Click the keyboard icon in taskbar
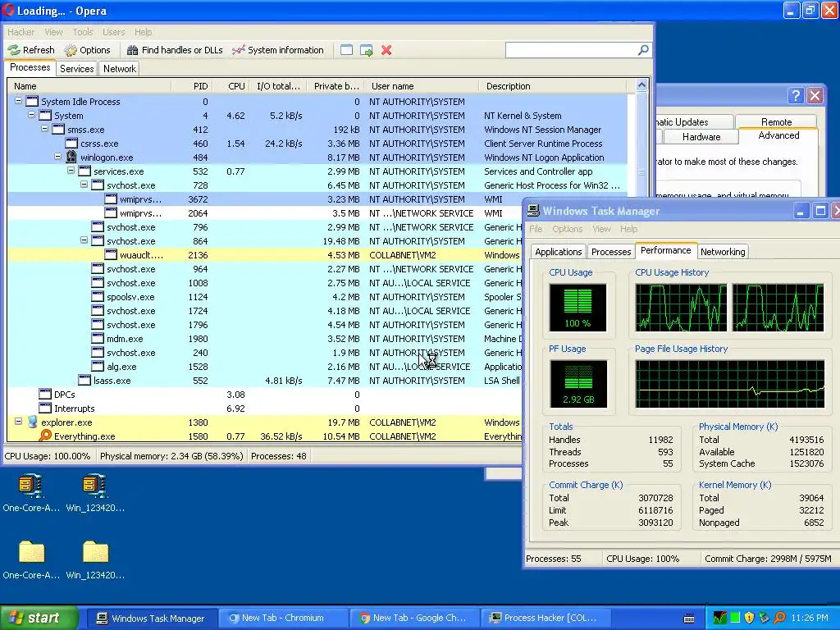The height and width of the screenshot is (630, 840). tap(689, 619)
